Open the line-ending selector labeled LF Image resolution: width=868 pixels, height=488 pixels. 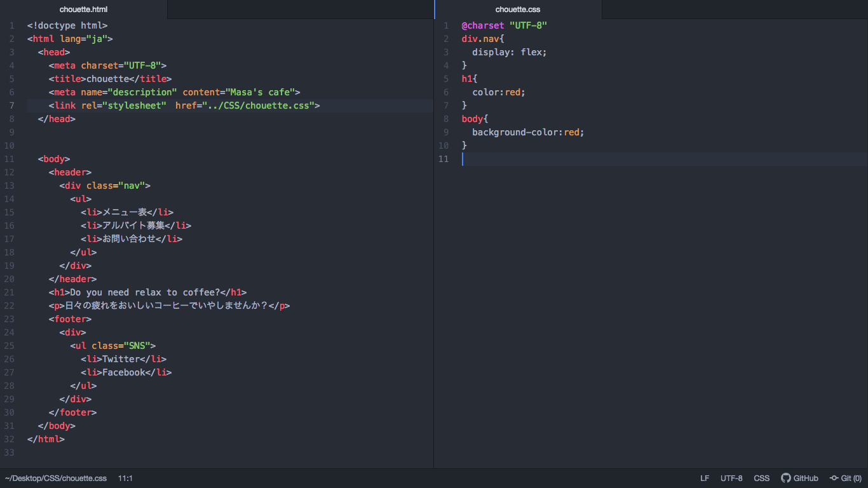[704, 478]
